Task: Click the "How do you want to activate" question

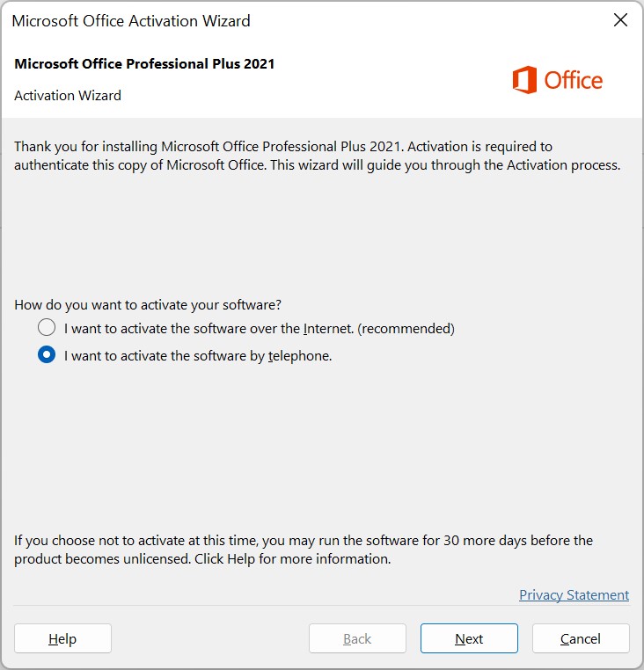Action: (x=148, y=305)
